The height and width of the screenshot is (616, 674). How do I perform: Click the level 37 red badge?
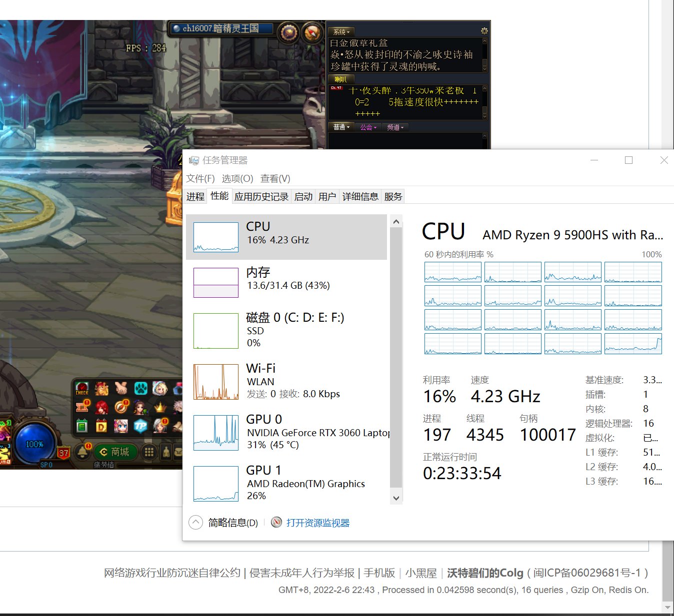click(x=63, y=453)
